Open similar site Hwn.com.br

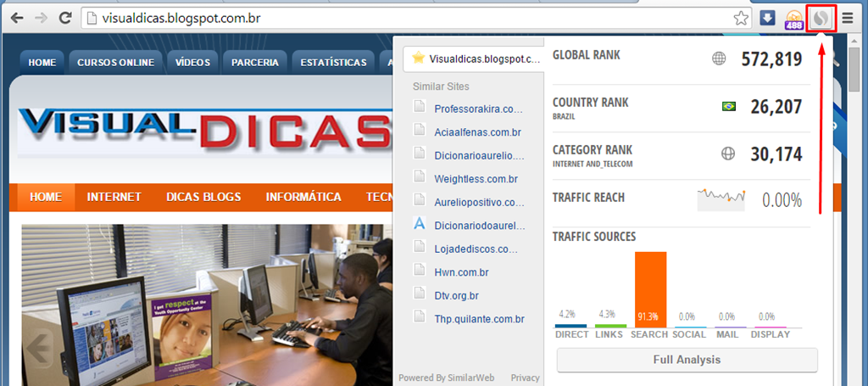coord(462,272)
